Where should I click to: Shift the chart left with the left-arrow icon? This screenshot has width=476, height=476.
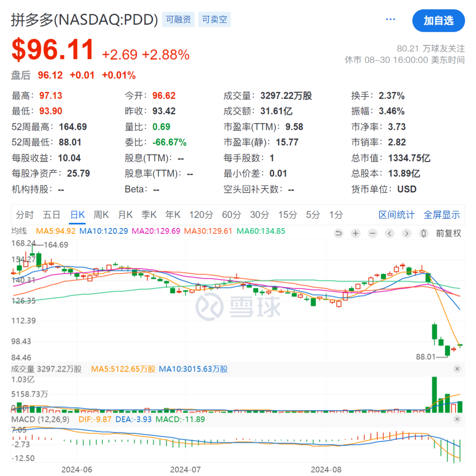[390, 233]
